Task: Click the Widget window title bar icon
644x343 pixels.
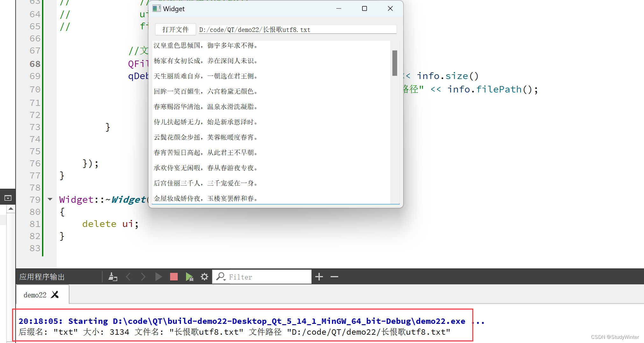Action: 156,8
